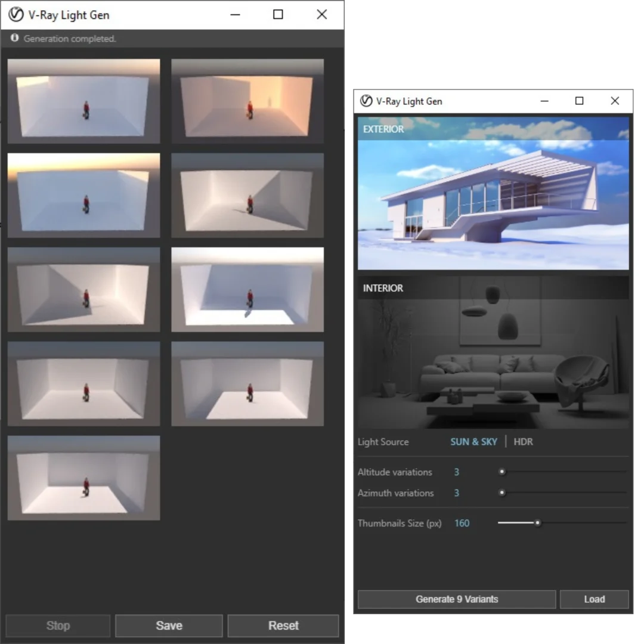Switch light source to HDR
Screen dimensions: 644x644
[x=523, y=442]
